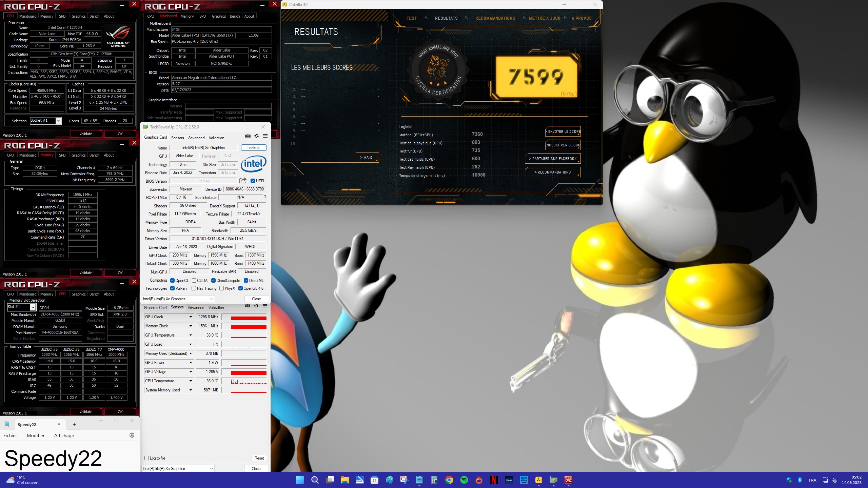Image resolution: width=868 pixels, height=488 pixels.
Task: Open the Windows Start menu
Action: click(x=300, y=480)
